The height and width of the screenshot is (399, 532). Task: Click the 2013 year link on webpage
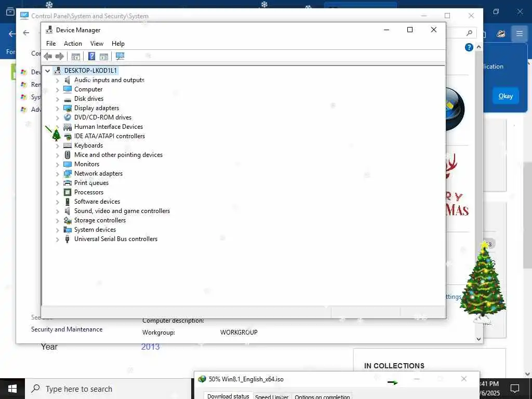click(x=150, y=347)
